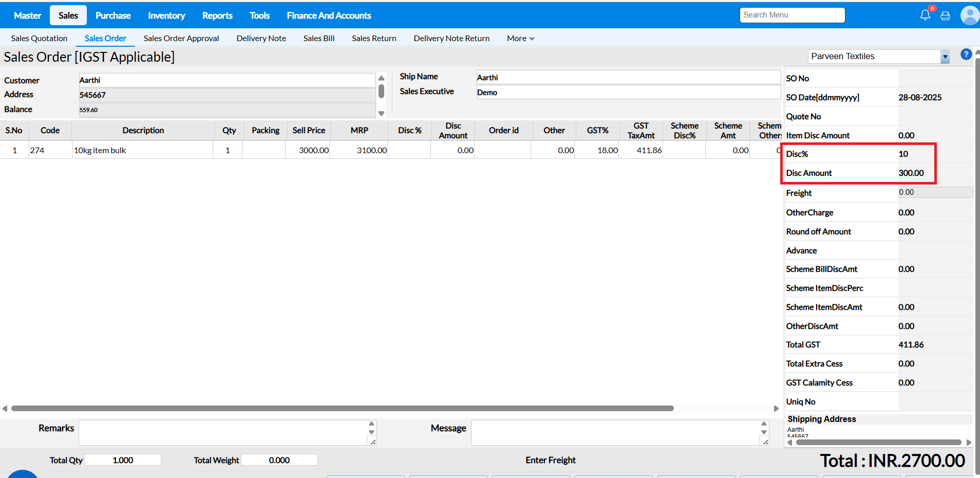Viewport: 980px width, 478px height.
Task: Open the Sales Executive field
Action: coord(628,93)
